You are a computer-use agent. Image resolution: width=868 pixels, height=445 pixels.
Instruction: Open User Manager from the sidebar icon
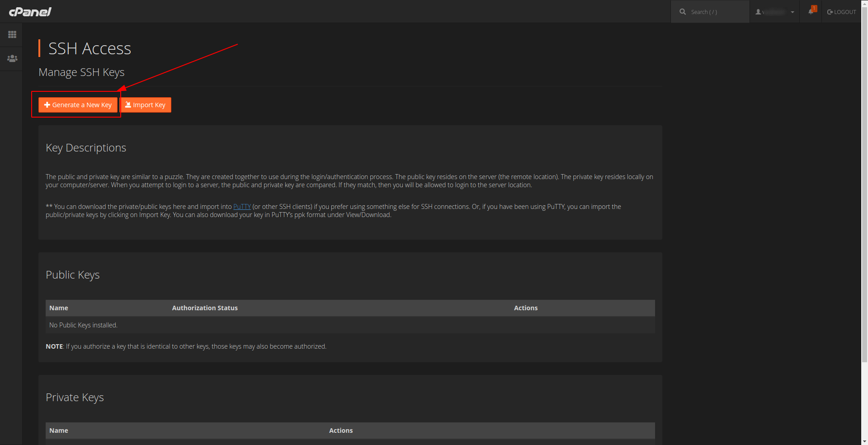(12, 59)
